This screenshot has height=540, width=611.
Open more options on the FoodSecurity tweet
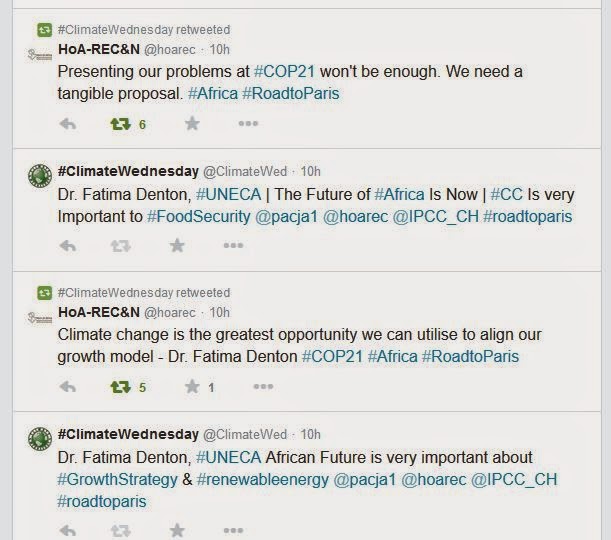(x=232, y=245)
